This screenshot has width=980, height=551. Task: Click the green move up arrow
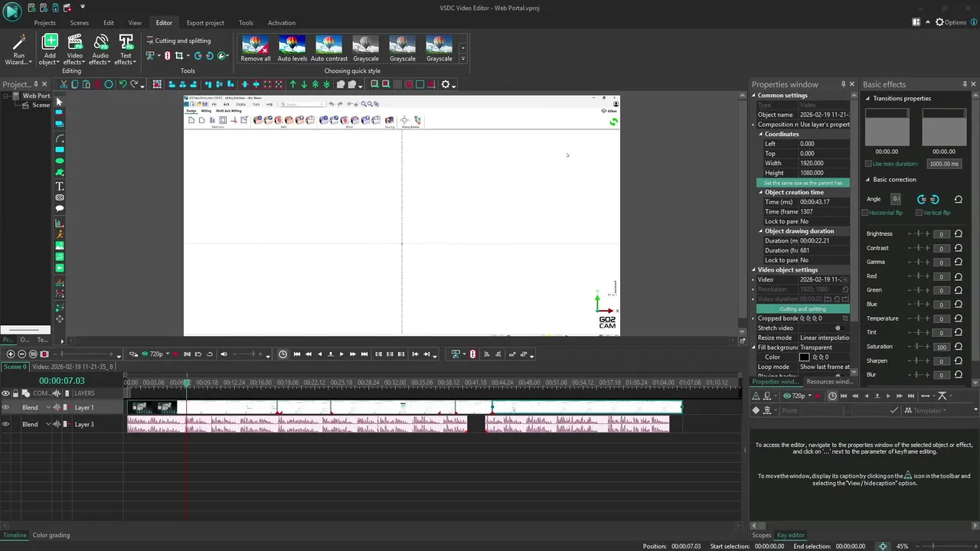tap(292, 84)
